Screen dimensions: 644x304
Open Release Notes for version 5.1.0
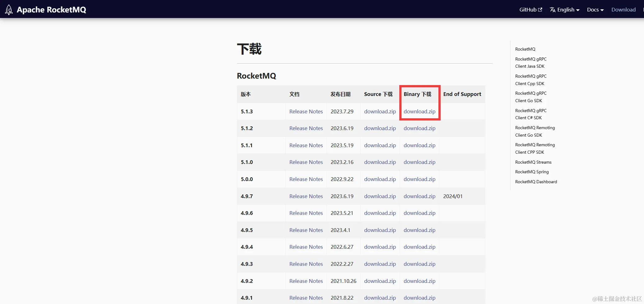pyautogui.click(x=306, y=162)
